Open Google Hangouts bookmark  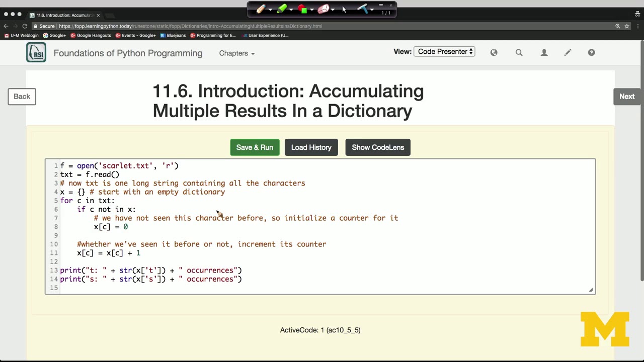[x=91, y=35]
